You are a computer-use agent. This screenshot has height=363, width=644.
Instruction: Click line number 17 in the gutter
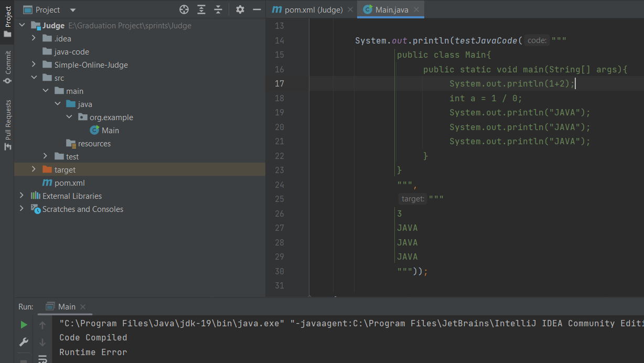[x=279, y=83]
